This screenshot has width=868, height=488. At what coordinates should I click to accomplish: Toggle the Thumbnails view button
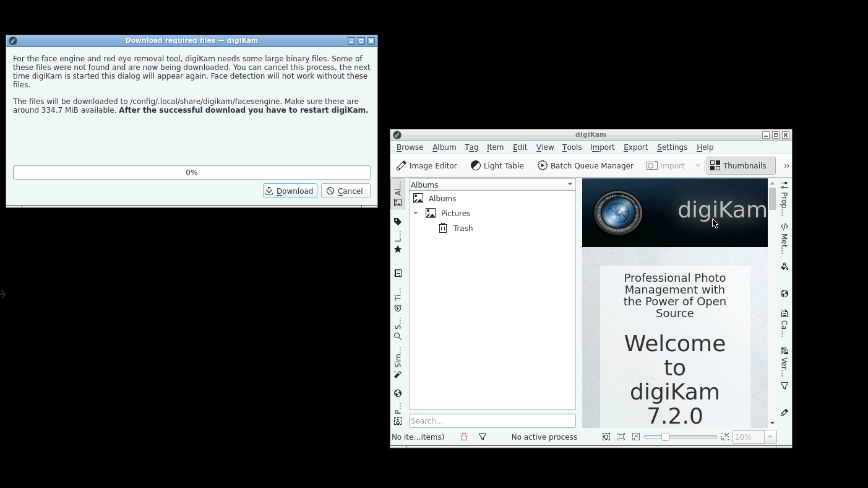click(741, 166)
